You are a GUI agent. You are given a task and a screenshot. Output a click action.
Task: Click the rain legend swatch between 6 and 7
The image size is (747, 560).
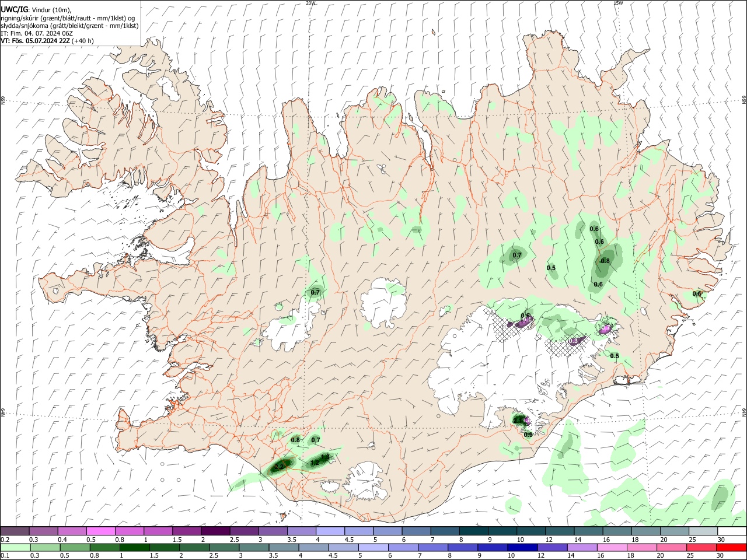pyautogui.click(x=403, y=547)
